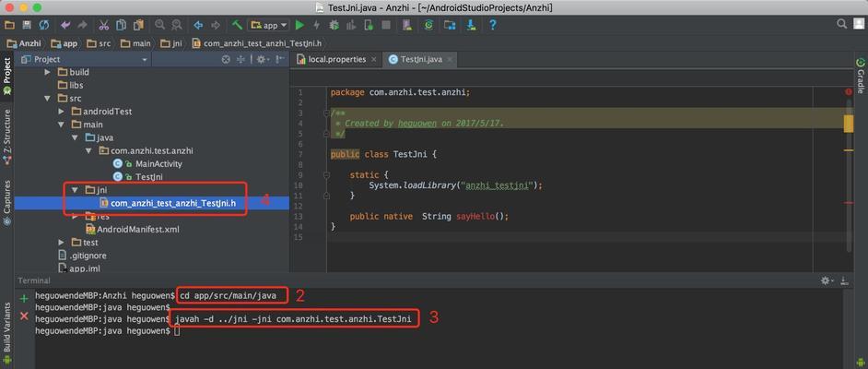This screenshot has height=369, width=868.
Task: Toggle the Gradle side tool window
Action: click(861, 76)
